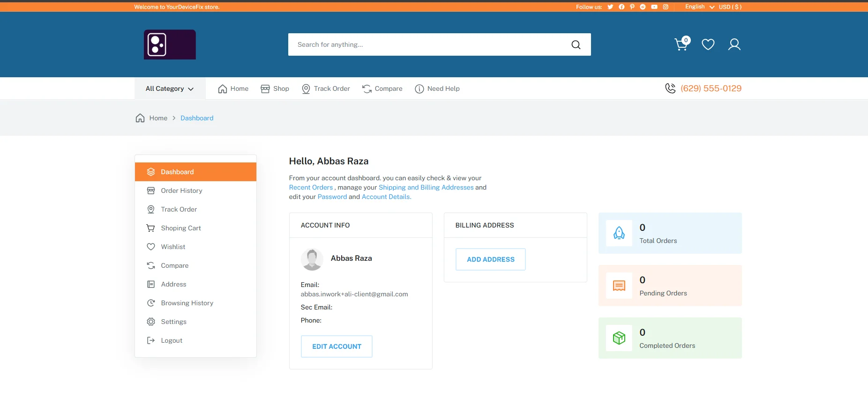Select Logout in sidebar menu
This screenshot has width=868, height=412.
point(172,340)
